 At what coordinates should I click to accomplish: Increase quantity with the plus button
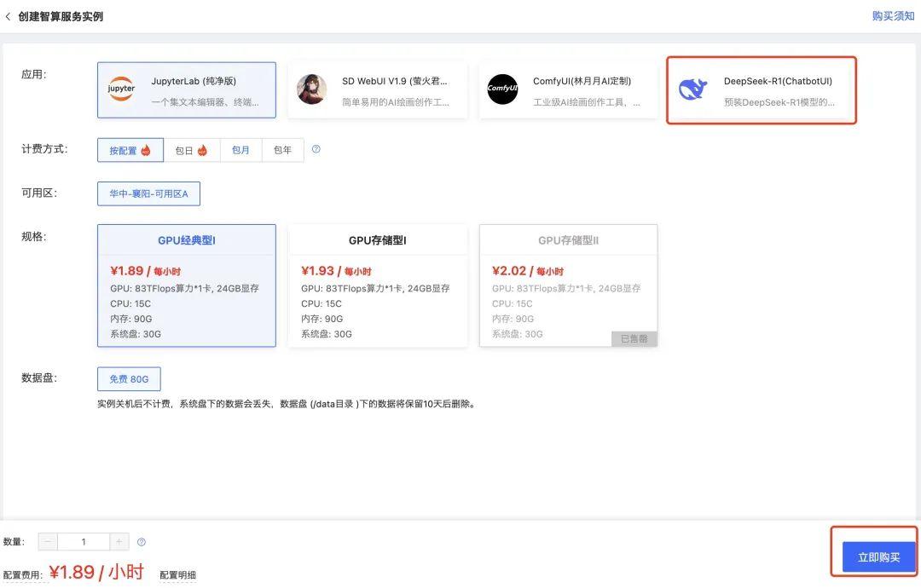coord(119,542)
